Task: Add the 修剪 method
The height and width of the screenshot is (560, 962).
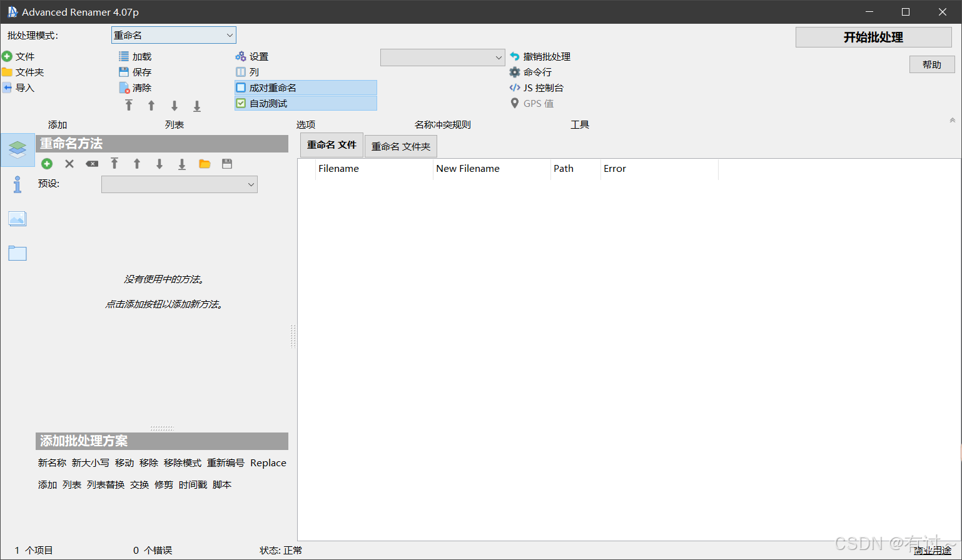Action: pos(164,485)
